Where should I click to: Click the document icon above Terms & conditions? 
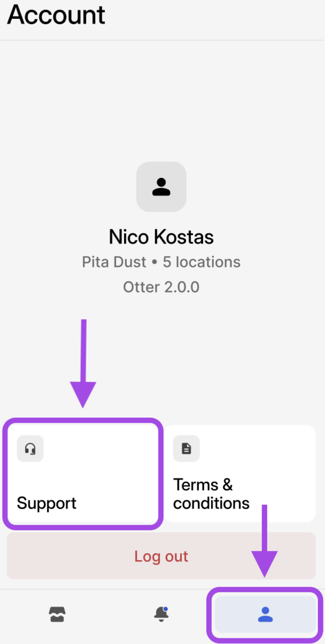point(187,449)
